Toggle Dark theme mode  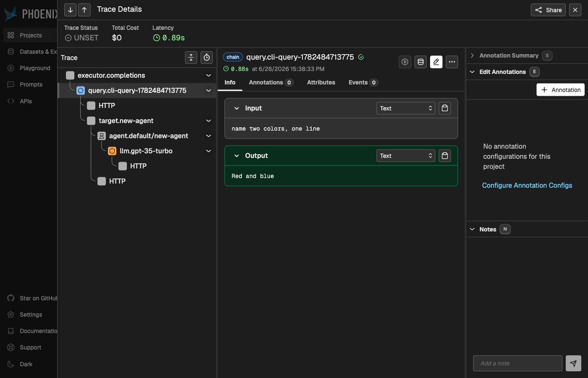click(x=30, y=364)
